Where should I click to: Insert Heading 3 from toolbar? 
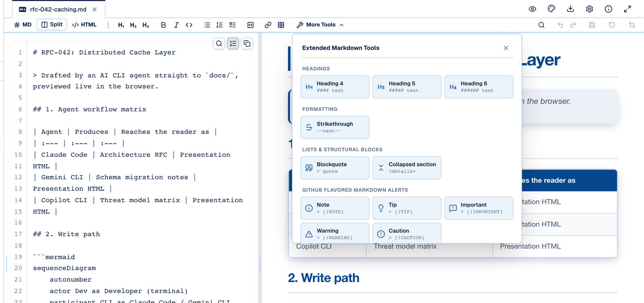(x=146, y=25)
